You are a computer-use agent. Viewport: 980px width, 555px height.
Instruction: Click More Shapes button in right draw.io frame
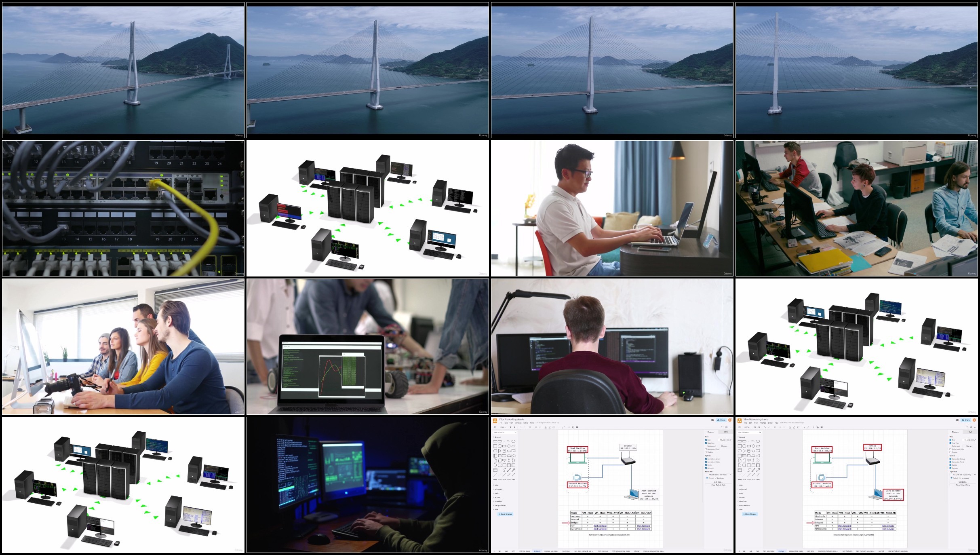(x=750, y=514)
